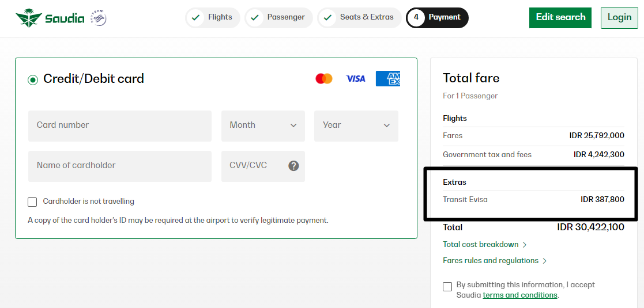This screenshot has width=644, height=308.
Task: Check Cardholder is not travelling box
Action: (x=32, y=201)
